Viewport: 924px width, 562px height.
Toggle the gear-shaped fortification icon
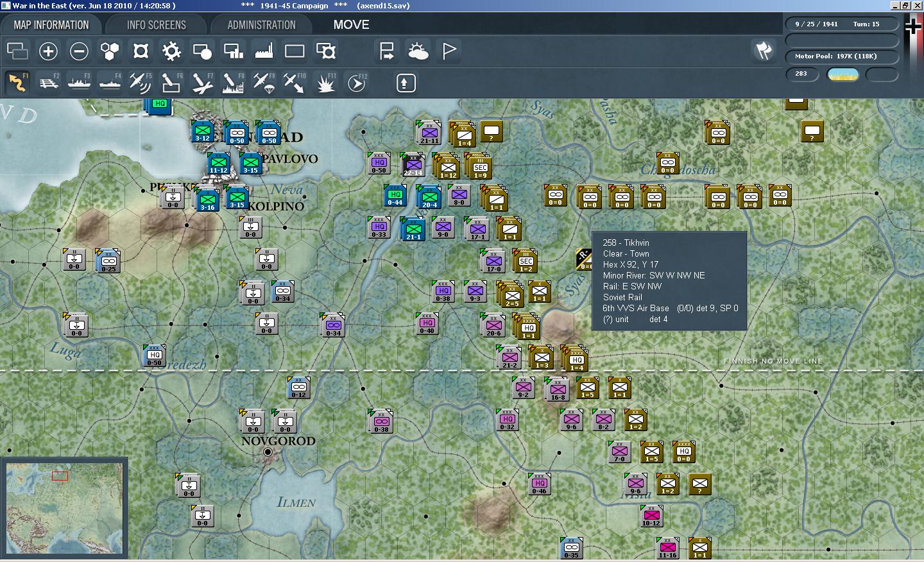click(171, 51)
